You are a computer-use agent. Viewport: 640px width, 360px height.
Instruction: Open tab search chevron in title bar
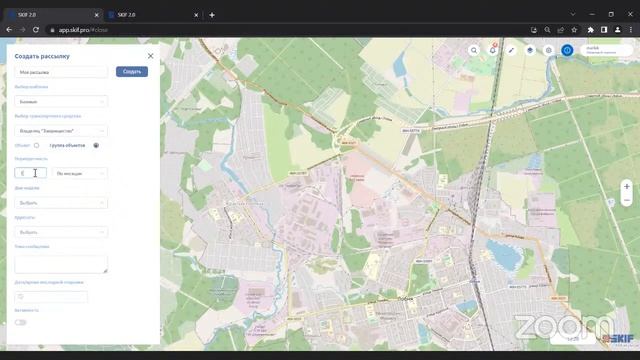(573, 14)
